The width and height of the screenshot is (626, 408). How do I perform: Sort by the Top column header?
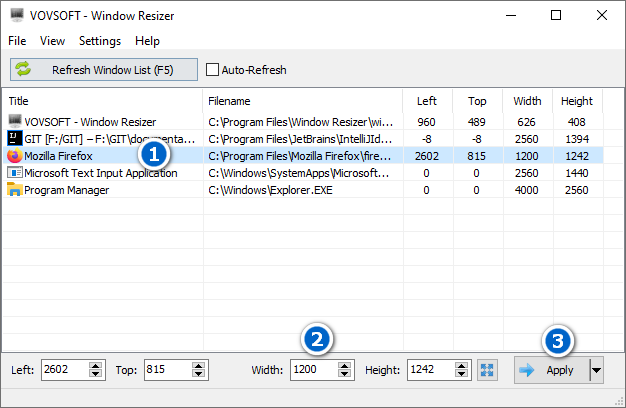[477, 101]
